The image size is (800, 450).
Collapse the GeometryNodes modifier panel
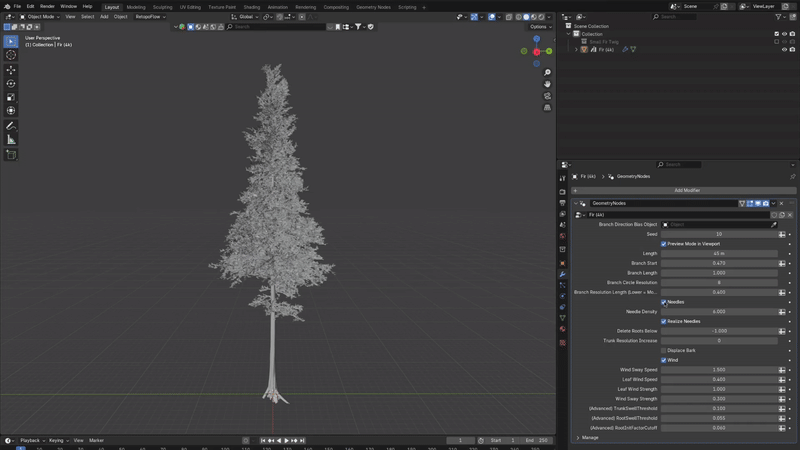pyautogui.click(x=576, y=204)
